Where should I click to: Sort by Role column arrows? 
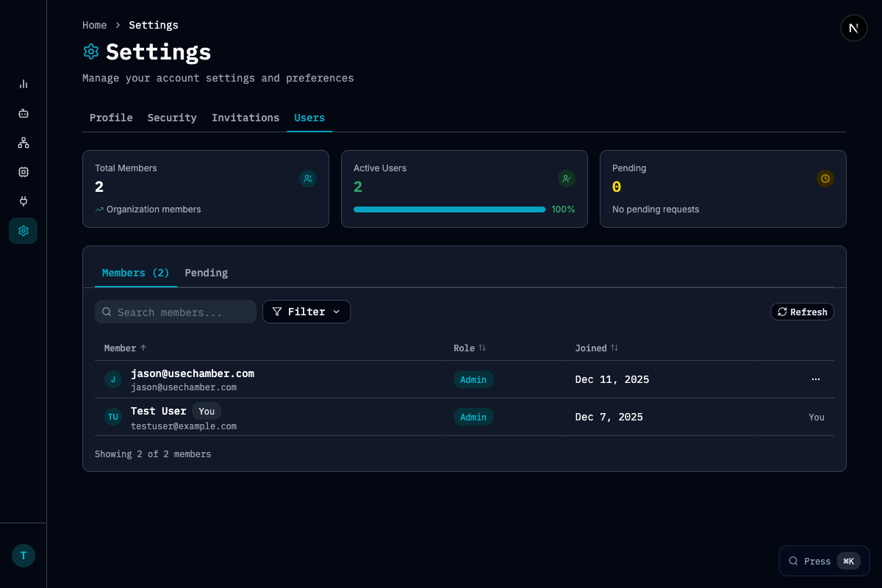tap(482, 348)
